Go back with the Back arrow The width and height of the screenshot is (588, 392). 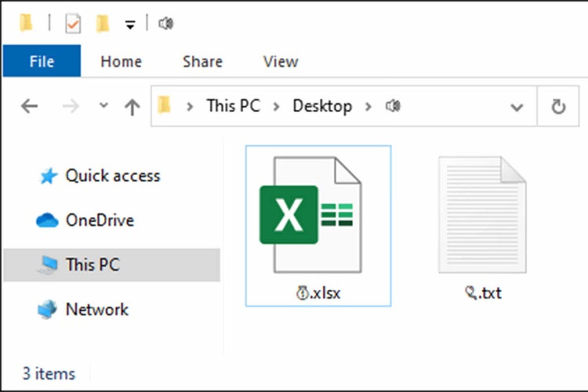point(29,107)
